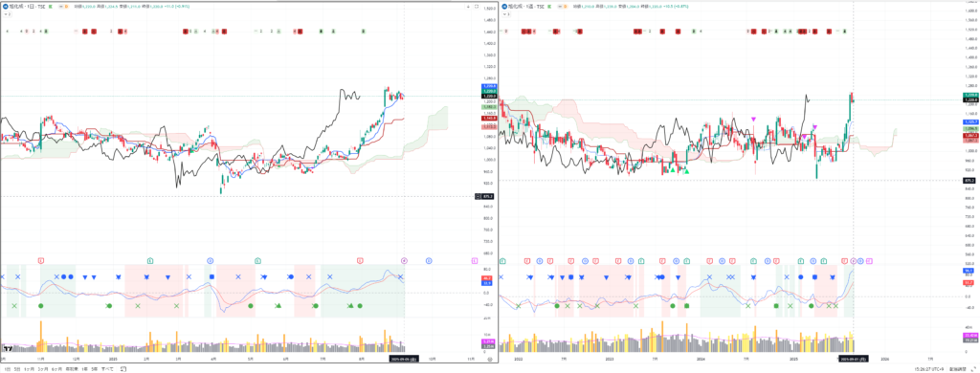Open the first green event marker on right chart
Image resolution: width=980 pixels, height=373 pixels.
(503, 260)
